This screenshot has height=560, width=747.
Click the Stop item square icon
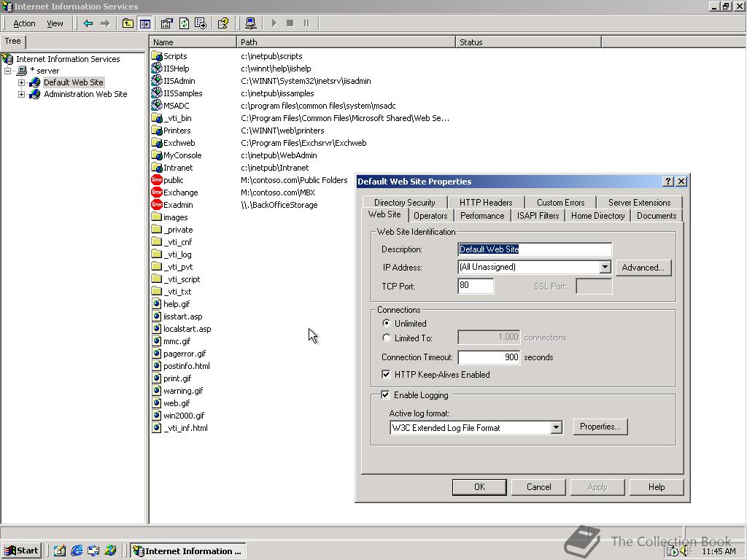pos(290,23)
